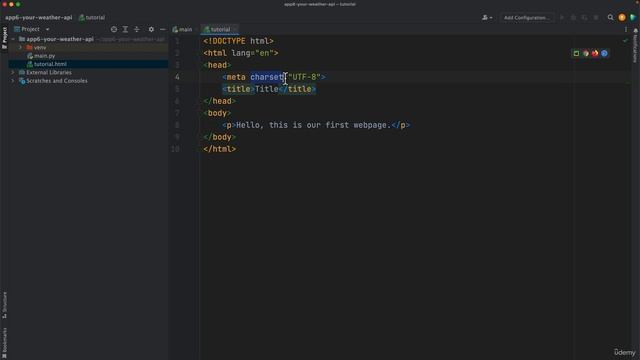
Task: Click the Stop square icon
Action: [x=596, y=18]
